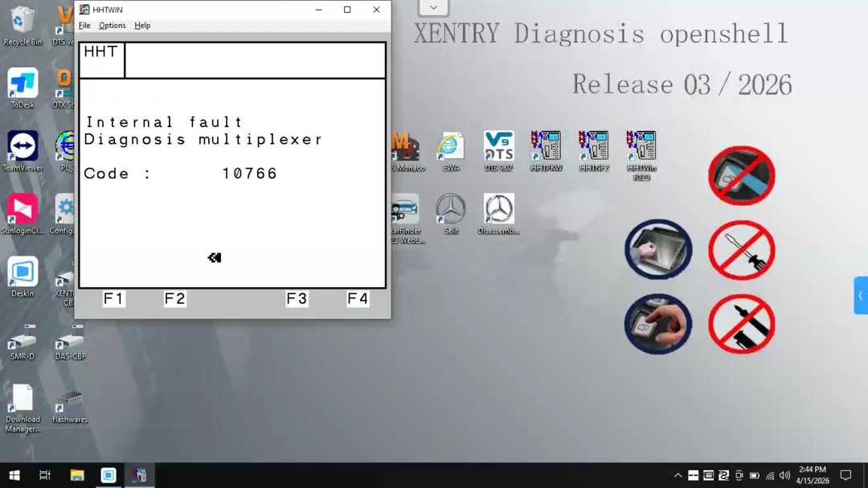Click the F4 key in HHTWIN
The image size is (868, 488).
pos(357,299)
